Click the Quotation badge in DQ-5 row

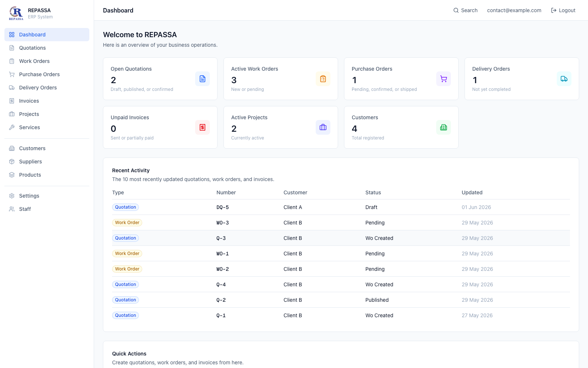pos(125,207)
